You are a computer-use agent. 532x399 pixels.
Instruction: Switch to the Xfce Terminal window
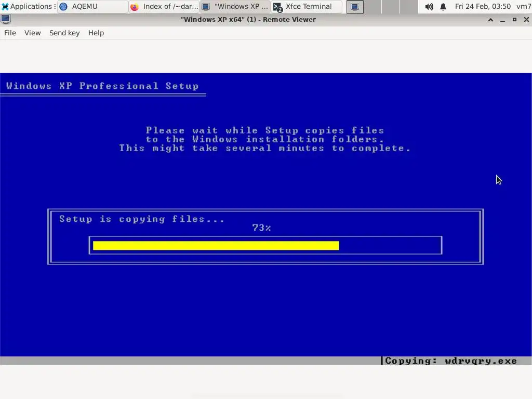point(307,6)
